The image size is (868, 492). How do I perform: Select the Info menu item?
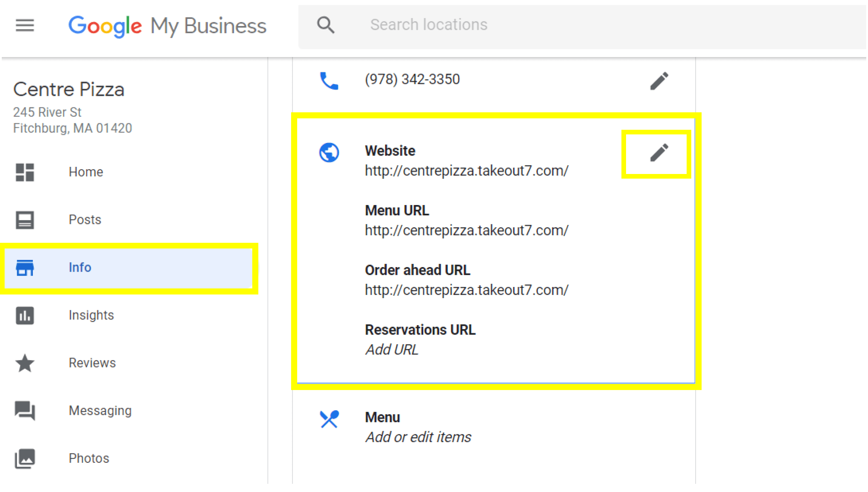[129, 268]
